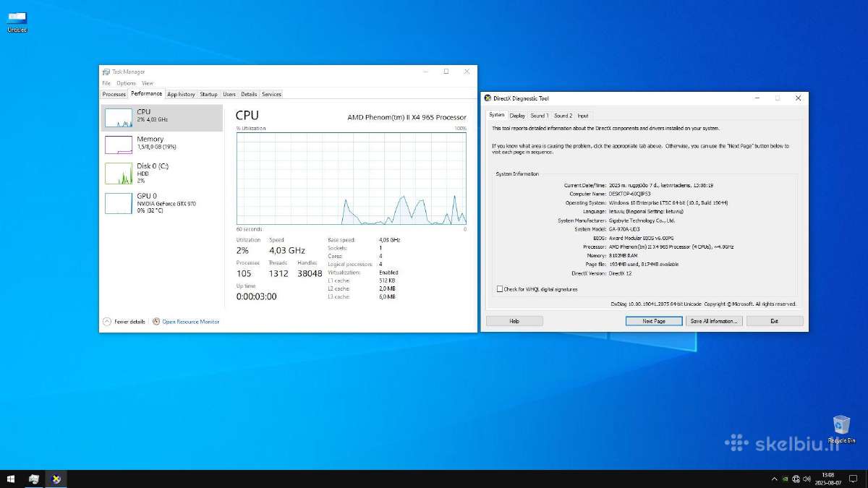The height and width of the screenshot is (488, 868).
Task: Click the AMD Phenom II X4 965 processor title
Action: click(407, 117)
